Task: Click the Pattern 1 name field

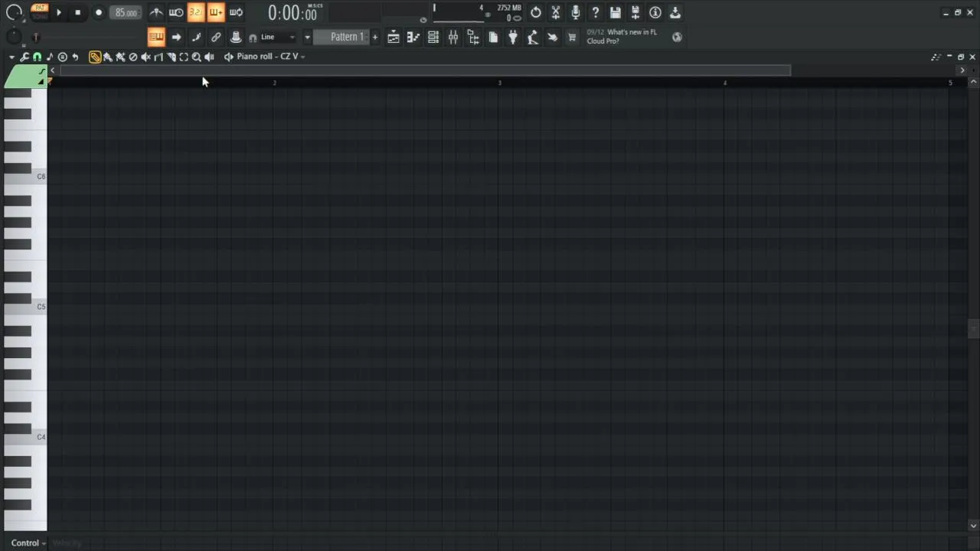Action: point(342,37)
